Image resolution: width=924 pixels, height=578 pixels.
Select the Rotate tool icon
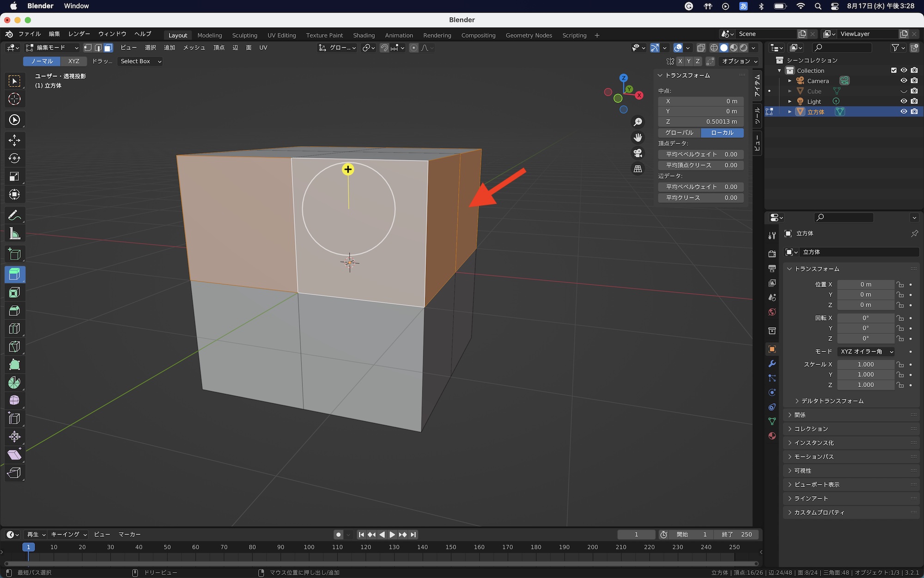(x=14, y=158)
